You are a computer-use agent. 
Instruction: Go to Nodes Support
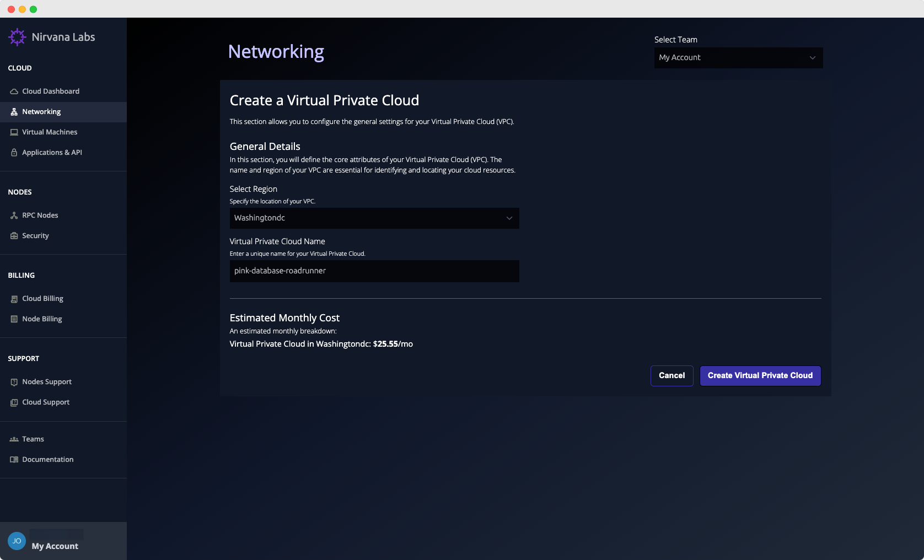[63, 382]
